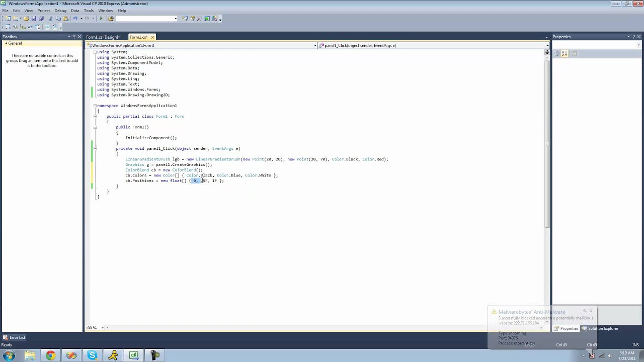
Task: Click the Start Page toolbar icon
Action: click(x=207, y=19)
